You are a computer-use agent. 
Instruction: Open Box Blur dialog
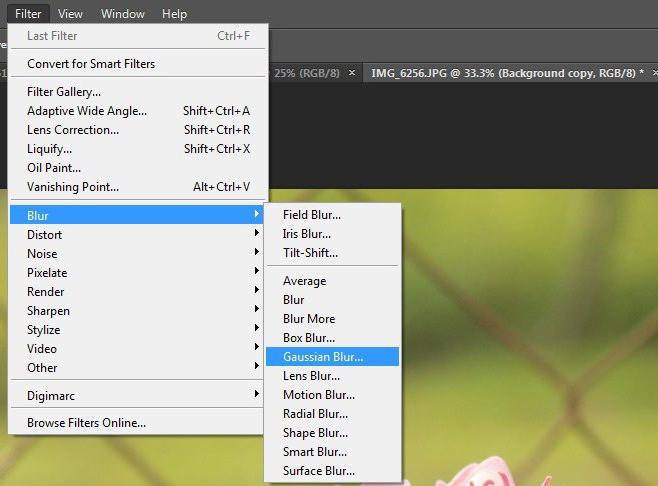coord(332,338)
